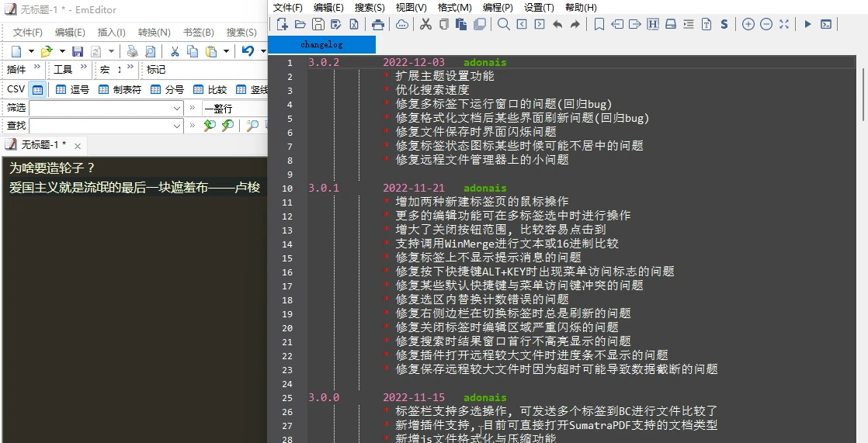The height and width of the screenshot is (443, 868).
Task: Close the 无标题-1 document tab
Action: coord(78,145)
